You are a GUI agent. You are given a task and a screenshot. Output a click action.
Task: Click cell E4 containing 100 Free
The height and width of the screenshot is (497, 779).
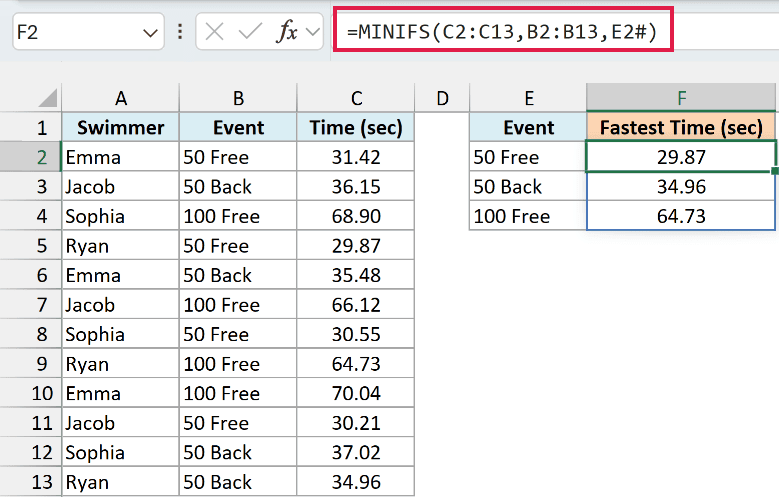529,216
